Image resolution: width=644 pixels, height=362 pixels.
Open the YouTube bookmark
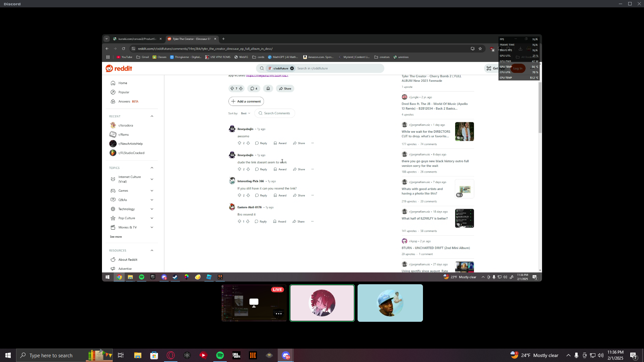tap(124, 57)
